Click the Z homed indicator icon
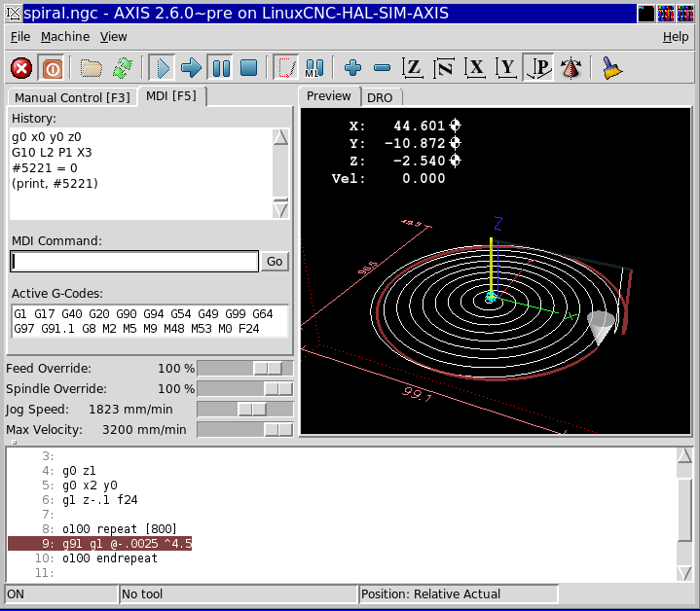This screenshot has width=700, height=611. coord(455,161)
